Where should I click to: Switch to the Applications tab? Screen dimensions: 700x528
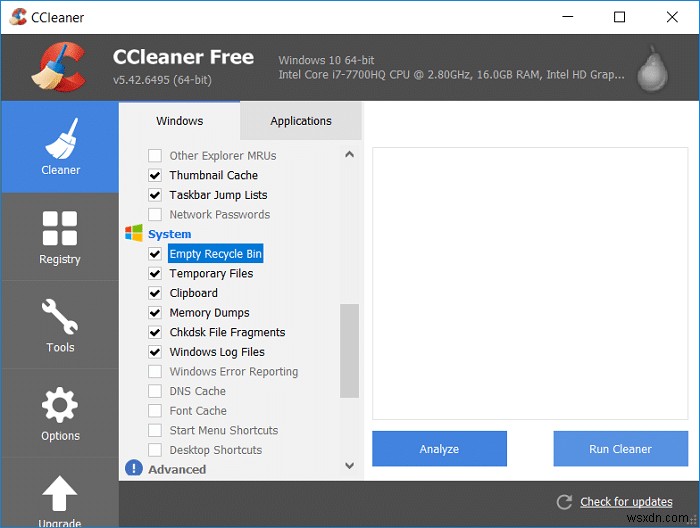pos(301,121)
